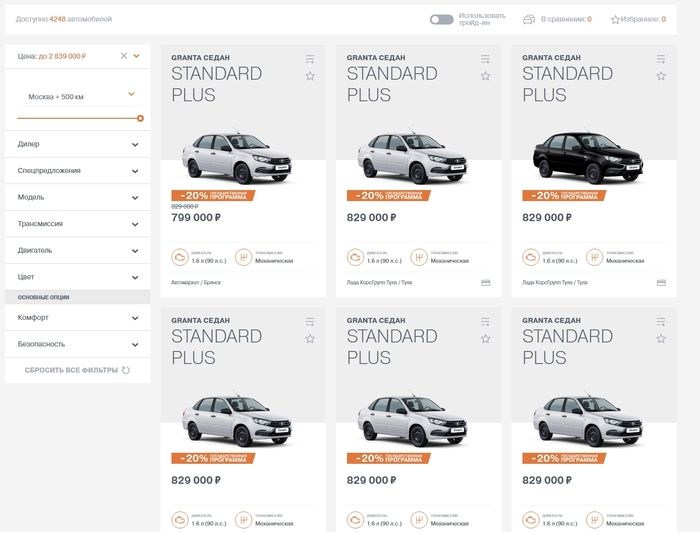
Task: Add the 799 000 ₽ Granta to comparison
Action: [310, 59]
